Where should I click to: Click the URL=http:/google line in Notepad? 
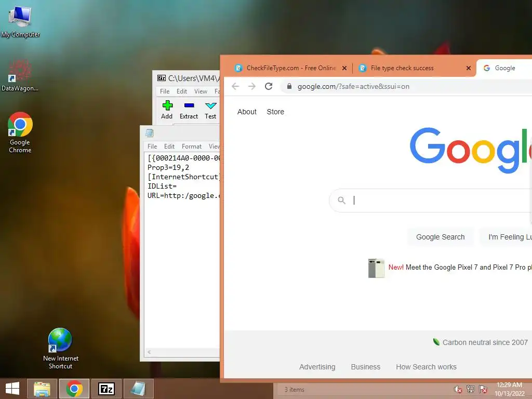click(183, 195)
